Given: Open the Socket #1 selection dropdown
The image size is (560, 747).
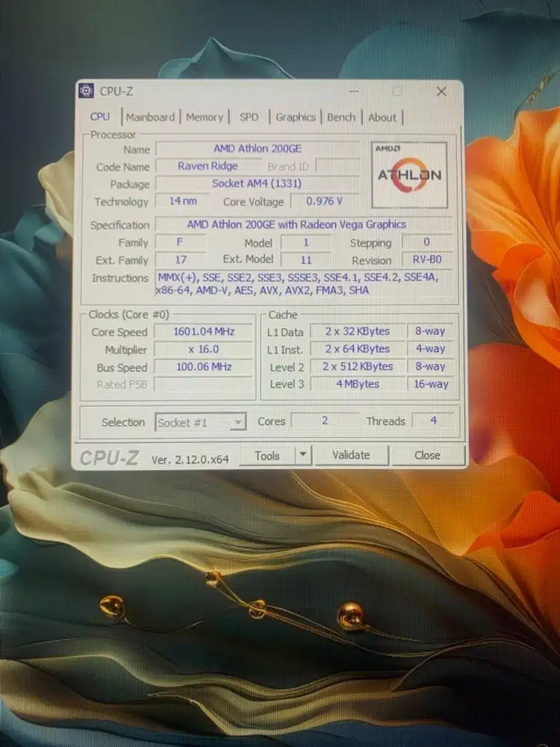Looking at the screenshot, I should tap(200, 422).
